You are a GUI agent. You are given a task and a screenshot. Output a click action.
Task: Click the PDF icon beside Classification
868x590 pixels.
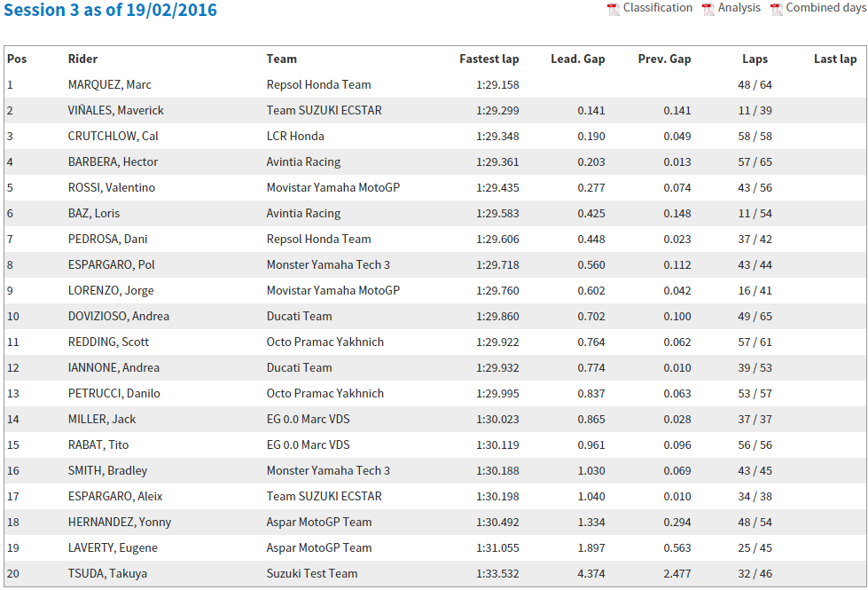point(613,10)
